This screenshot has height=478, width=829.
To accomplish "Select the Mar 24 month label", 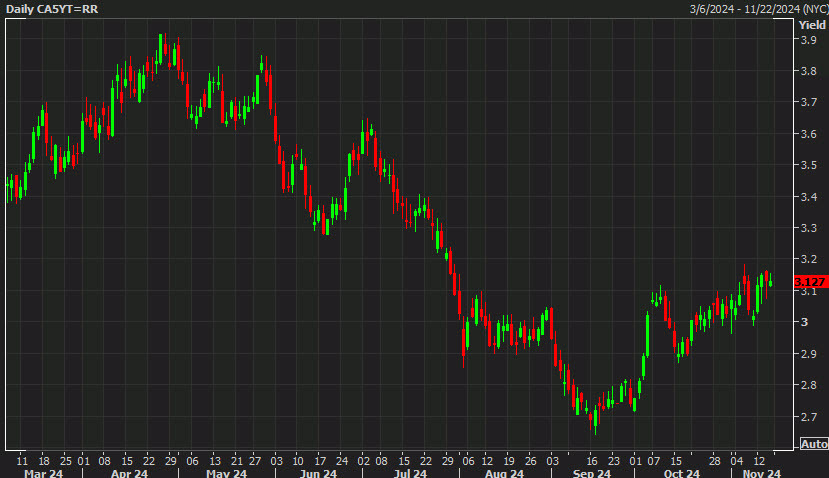I will (43, 472).
